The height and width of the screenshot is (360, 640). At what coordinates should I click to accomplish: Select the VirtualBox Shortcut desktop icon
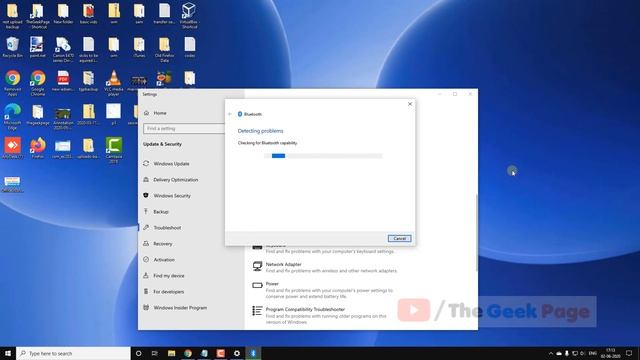[x=189, y=16]
